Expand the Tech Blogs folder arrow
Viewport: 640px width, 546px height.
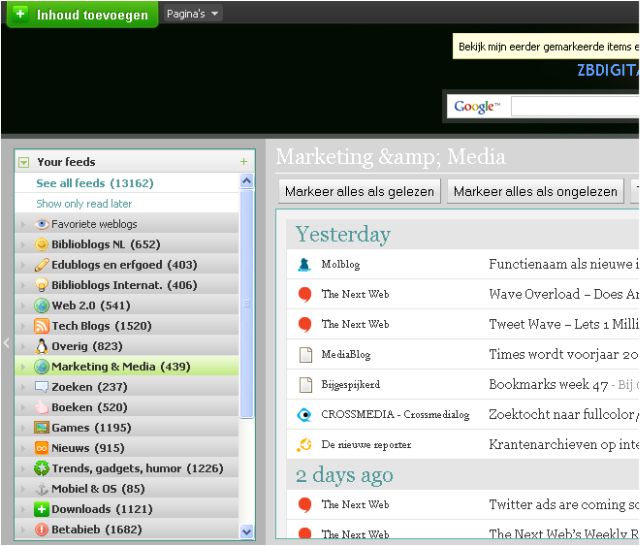pos(23,326)
